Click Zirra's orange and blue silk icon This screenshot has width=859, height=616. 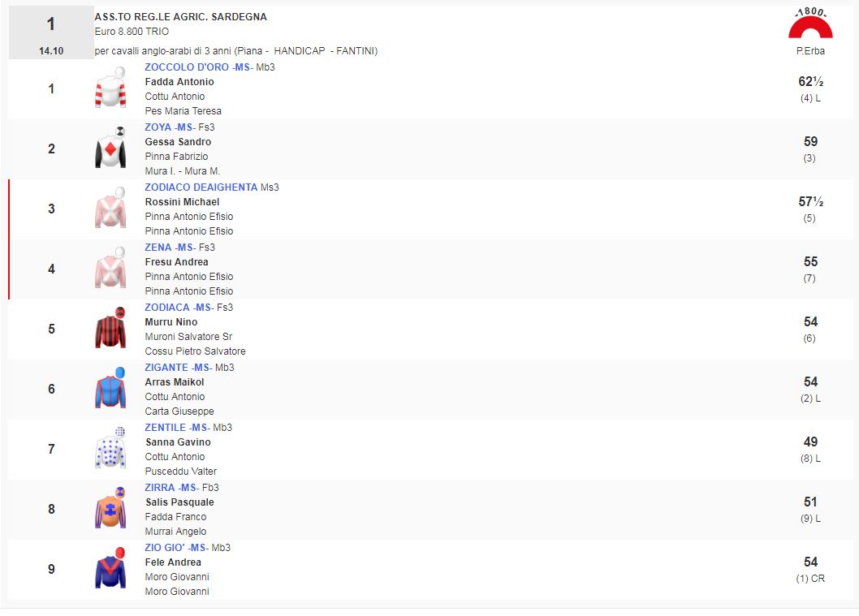[x=110, y=509]
